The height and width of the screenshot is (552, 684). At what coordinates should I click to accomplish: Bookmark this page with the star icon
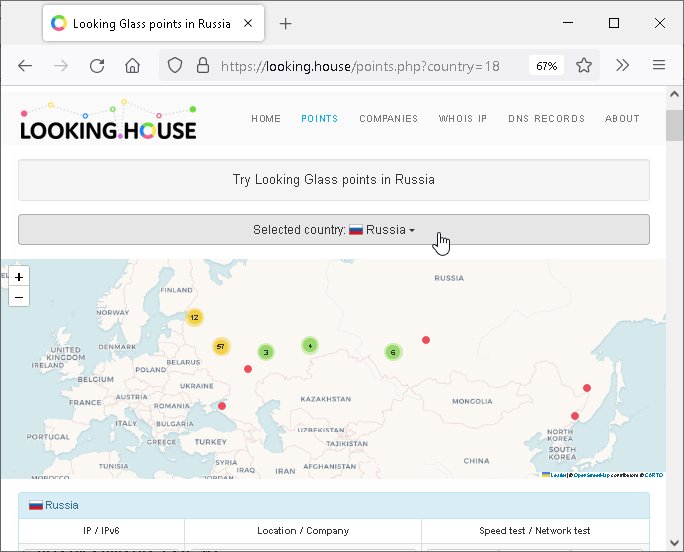[x=584, y=65]
